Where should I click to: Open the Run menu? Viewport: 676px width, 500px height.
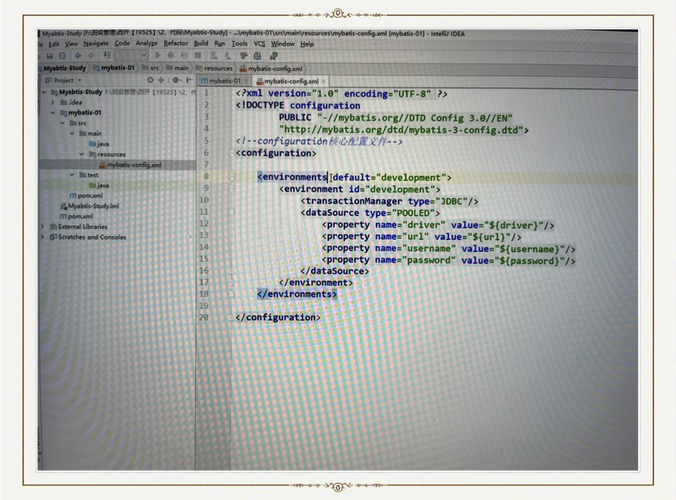tap(220, 44)
